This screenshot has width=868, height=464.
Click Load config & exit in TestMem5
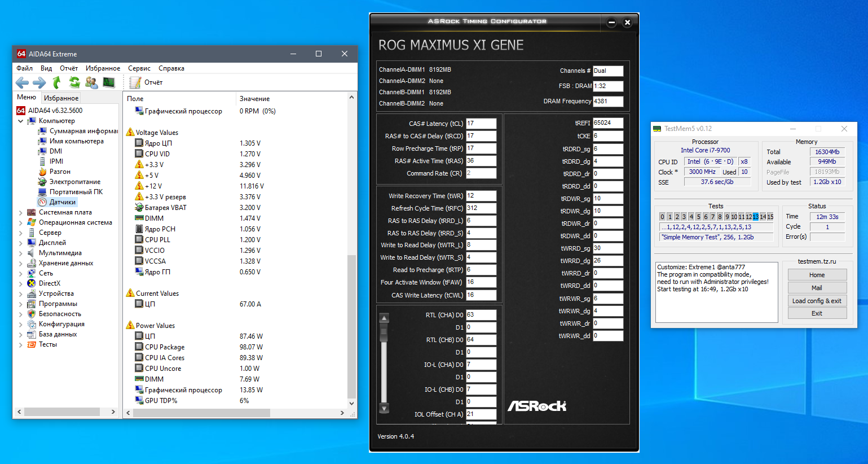(x=817, y=301)
